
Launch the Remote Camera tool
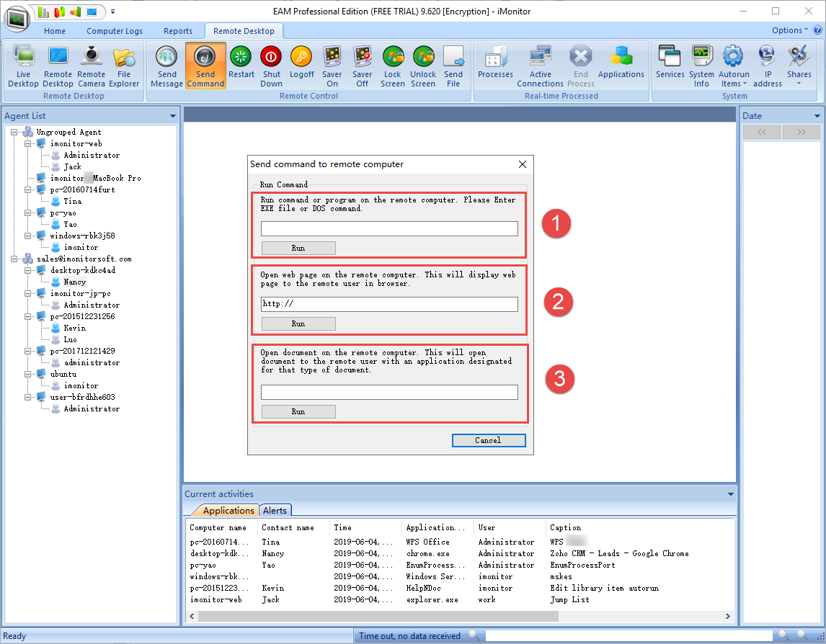click(x=92, y=66)
